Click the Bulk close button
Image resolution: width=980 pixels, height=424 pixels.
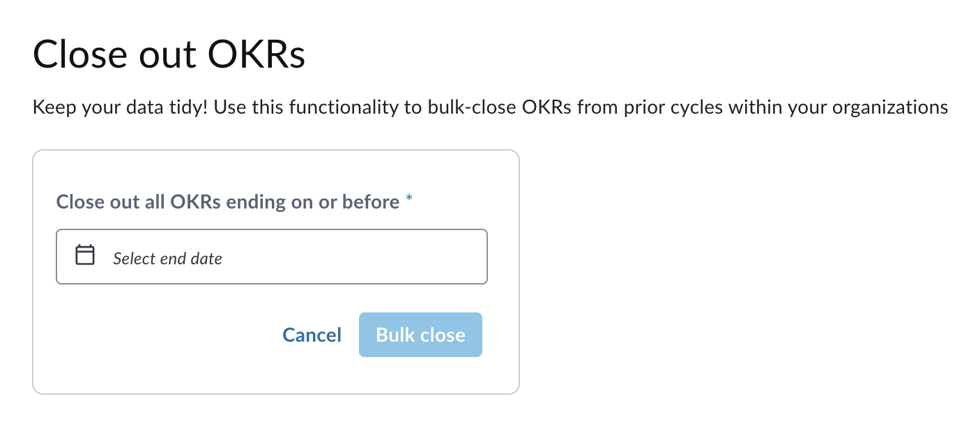pyautogui.click(x=420, y=335)
